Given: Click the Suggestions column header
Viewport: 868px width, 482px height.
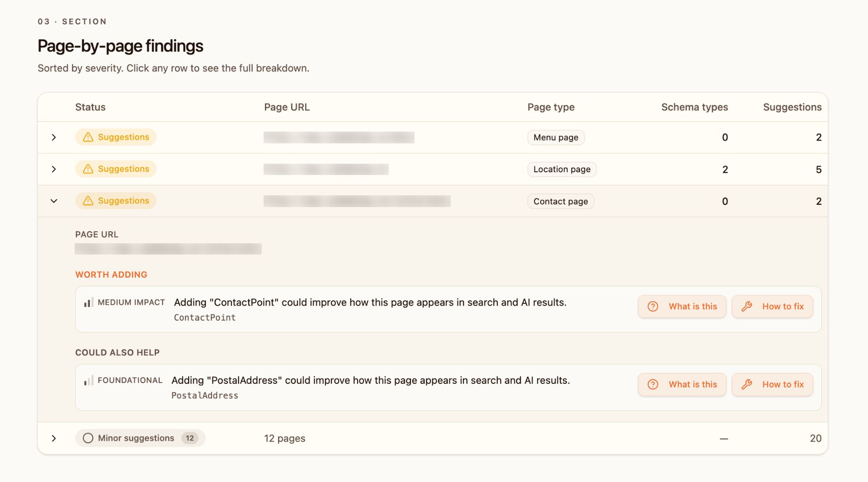Looking at the screenshot, I should (792, 107).
